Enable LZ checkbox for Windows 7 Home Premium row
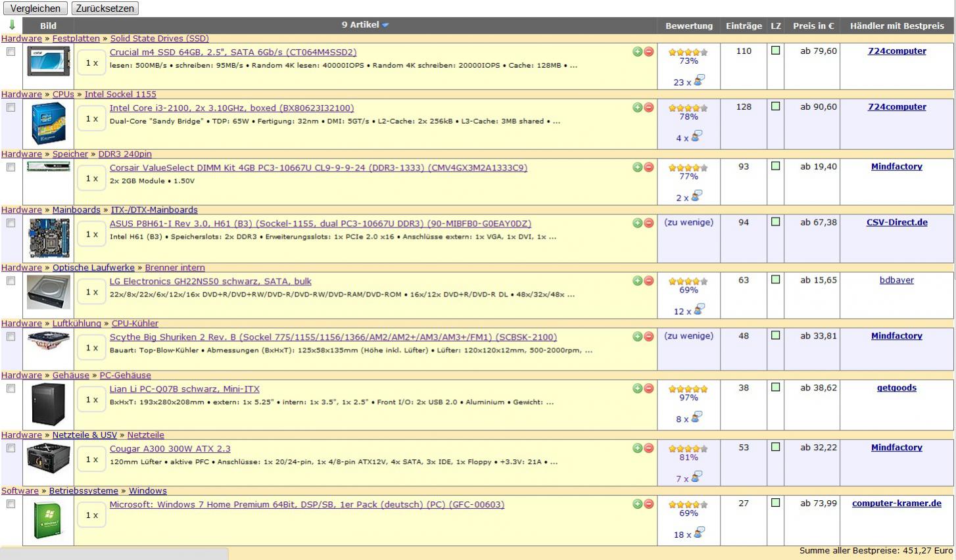The image size is (956, 560). [x=776, y=503]
